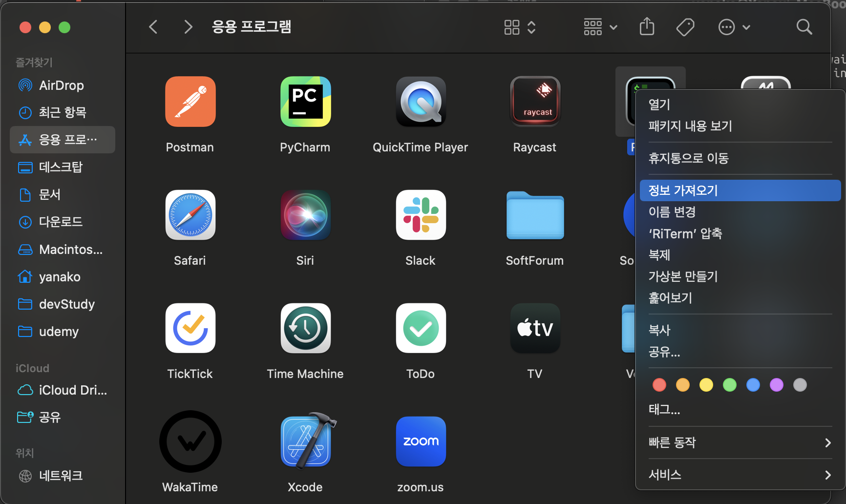This screenshot has height=504, width=846.
Task: Open the more actions ellipsis dropdown
Action: pyautogui.click(x=734, y=27)
